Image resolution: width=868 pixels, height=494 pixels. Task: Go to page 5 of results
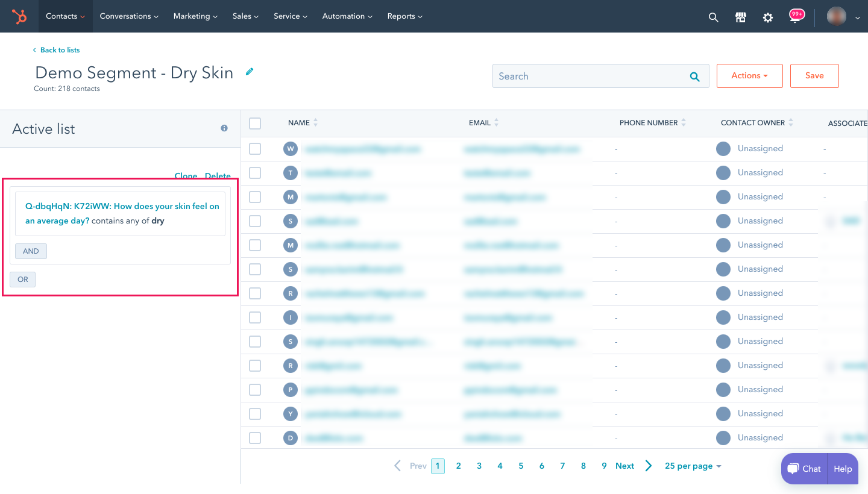(x=521, y=466)
